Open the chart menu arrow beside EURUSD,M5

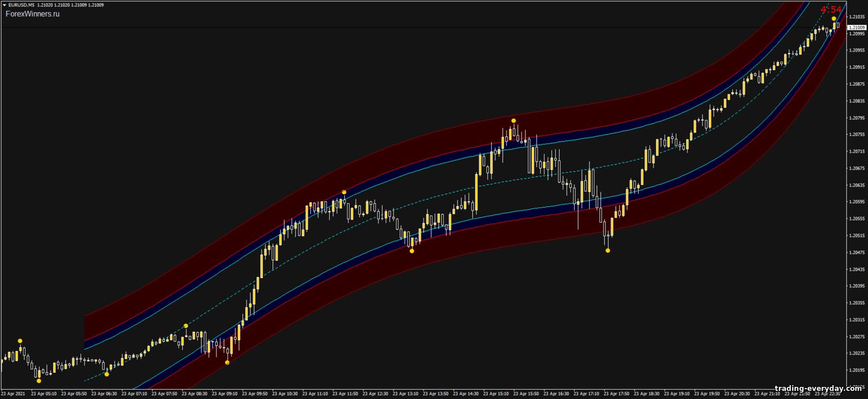(x=5, y=5)
